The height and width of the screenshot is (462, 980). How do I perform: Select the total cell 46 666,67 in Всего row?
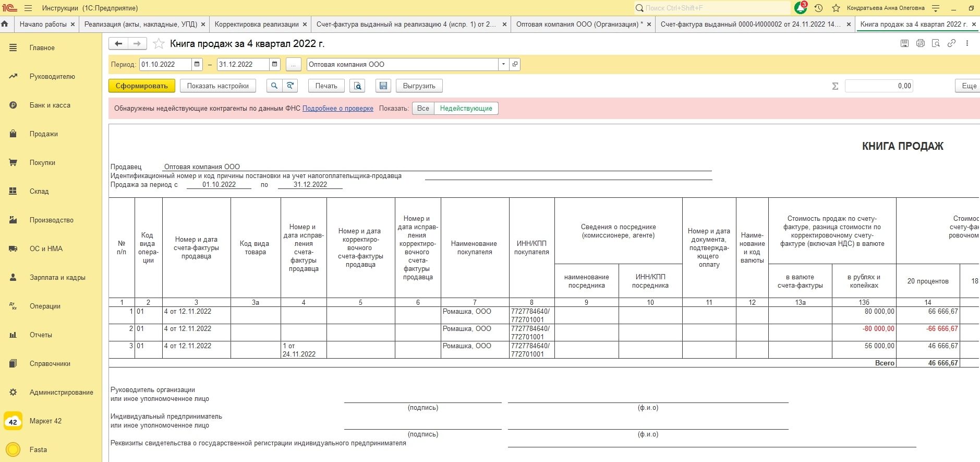pos(928,363)
